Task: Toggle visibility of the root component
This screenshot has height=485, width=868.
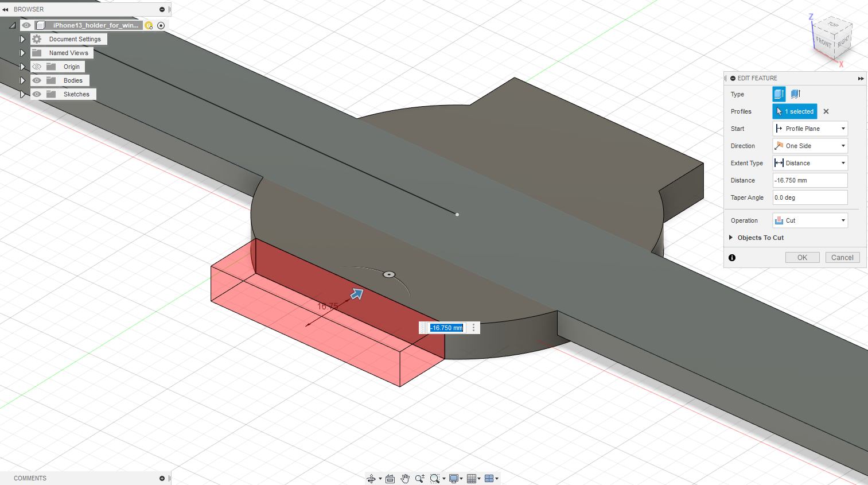Action: tap(26, 25)
